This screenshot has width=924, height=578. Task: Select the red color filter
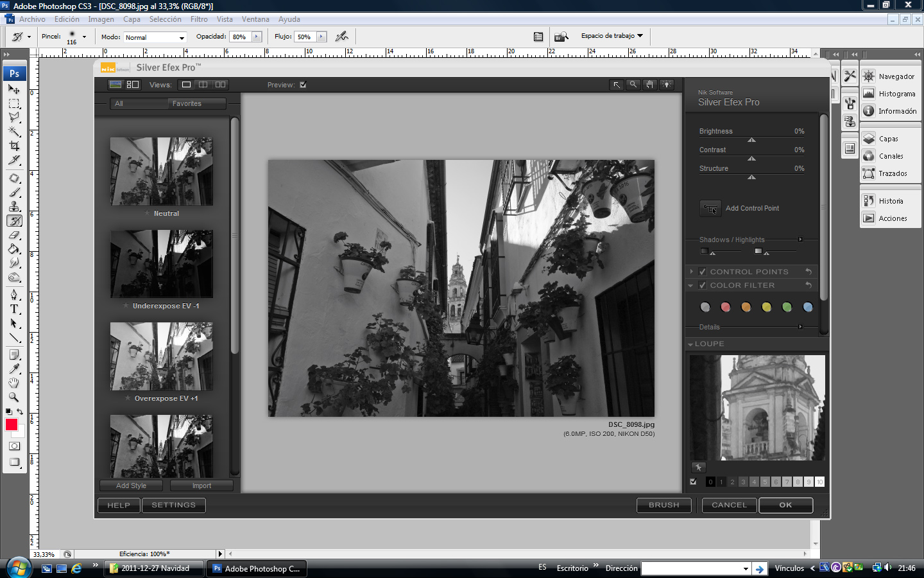pos(726,307)
